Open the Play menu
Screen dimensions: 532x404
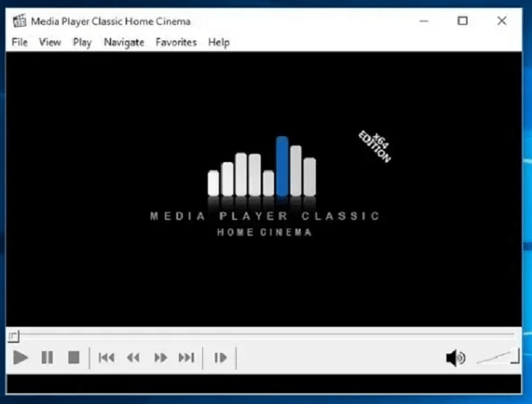(82, 43)
